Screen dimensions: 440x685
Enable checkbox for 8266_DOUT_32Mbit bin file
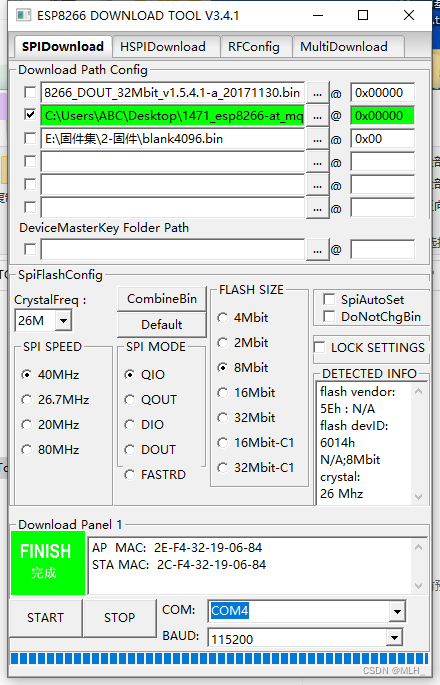point(30,93)
